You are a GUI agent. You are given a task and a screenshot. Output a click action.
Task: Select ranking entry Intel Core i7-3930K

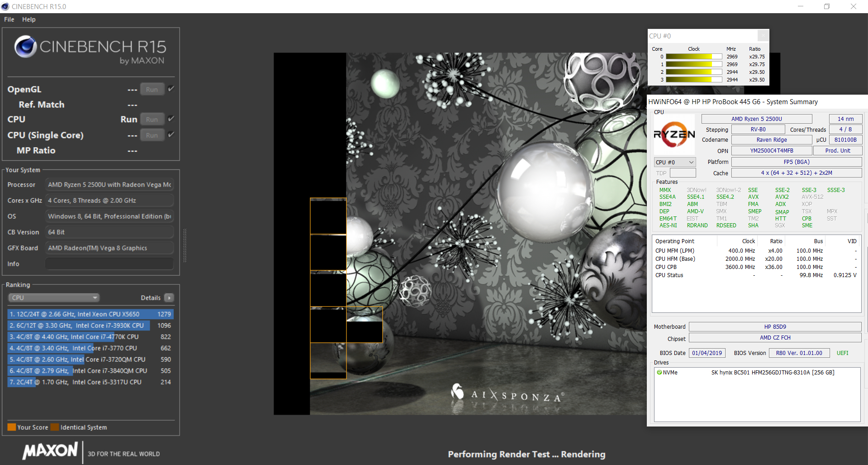coord(90,325)
